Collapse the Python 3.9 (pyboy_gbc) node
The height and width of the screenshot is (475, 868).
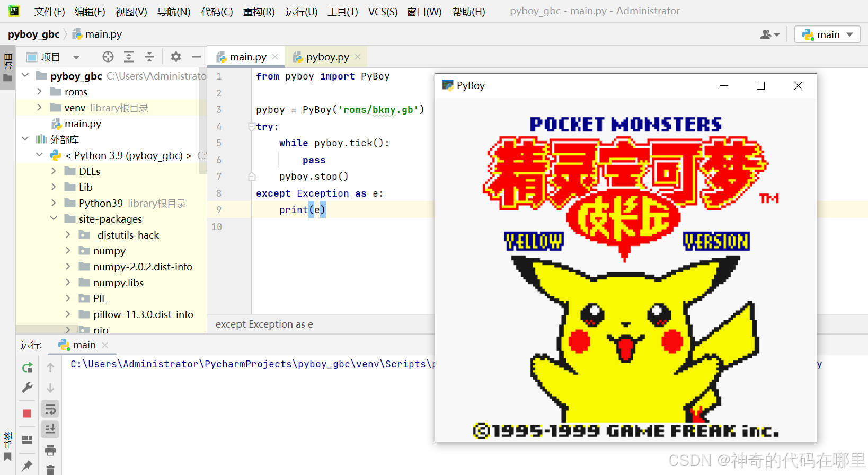point(39,155)
